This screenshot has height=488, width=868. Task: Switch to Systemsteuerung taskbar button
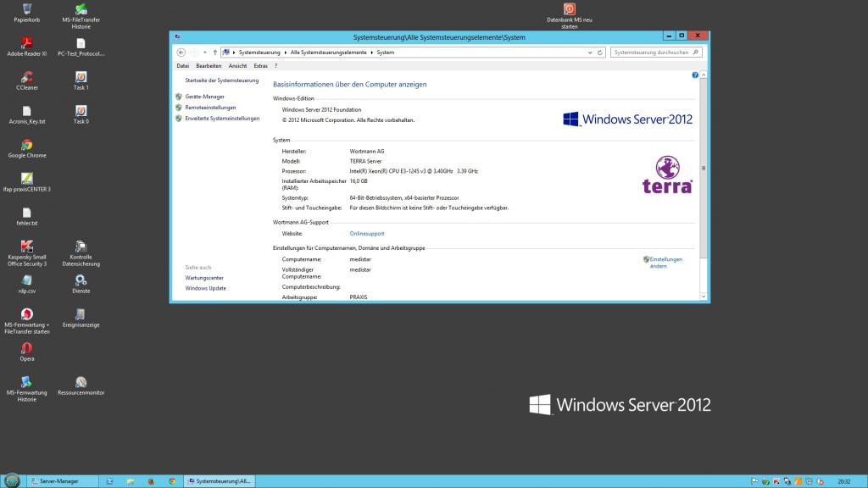(x=220, y=481)
